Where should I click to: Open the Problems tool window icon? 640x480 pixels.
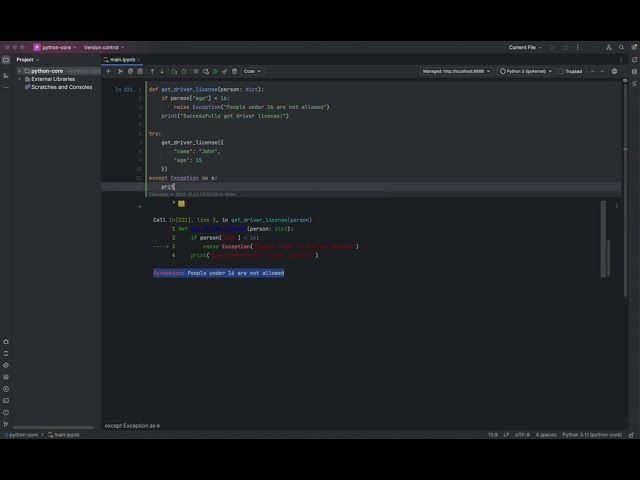tap(6, 413)
